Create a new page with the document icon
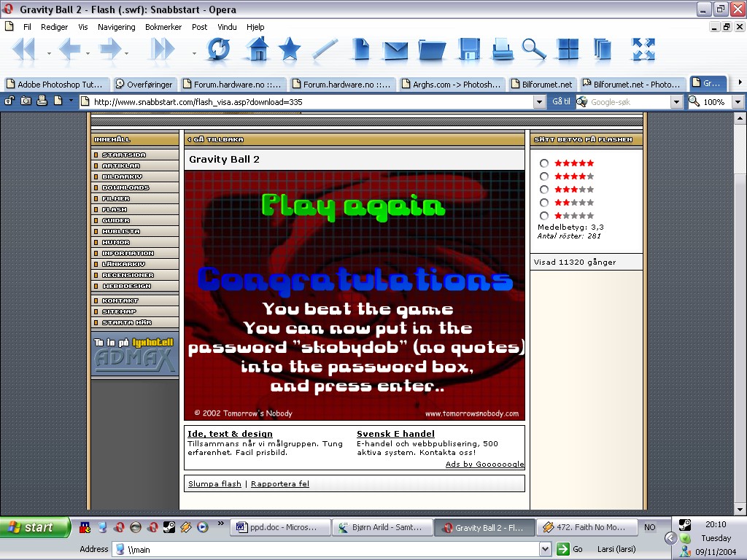 (361, 50)
